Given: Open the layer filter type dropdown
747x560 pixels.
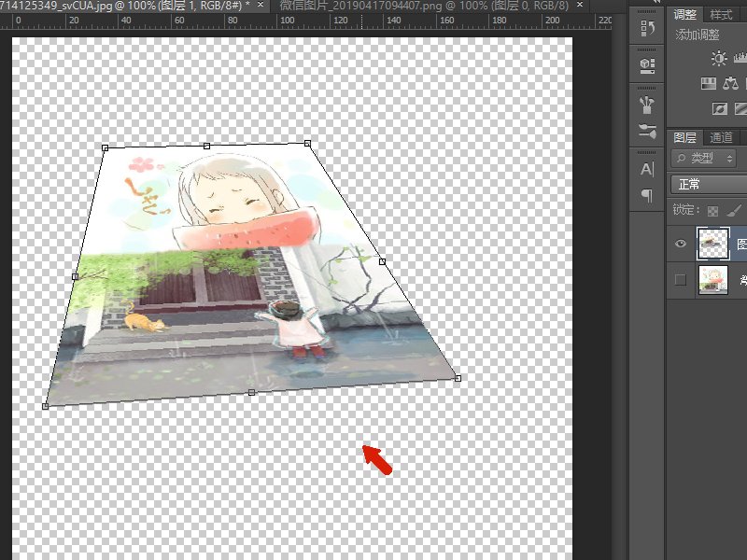Looking at the screenshot, I should [x=704, y=159].
